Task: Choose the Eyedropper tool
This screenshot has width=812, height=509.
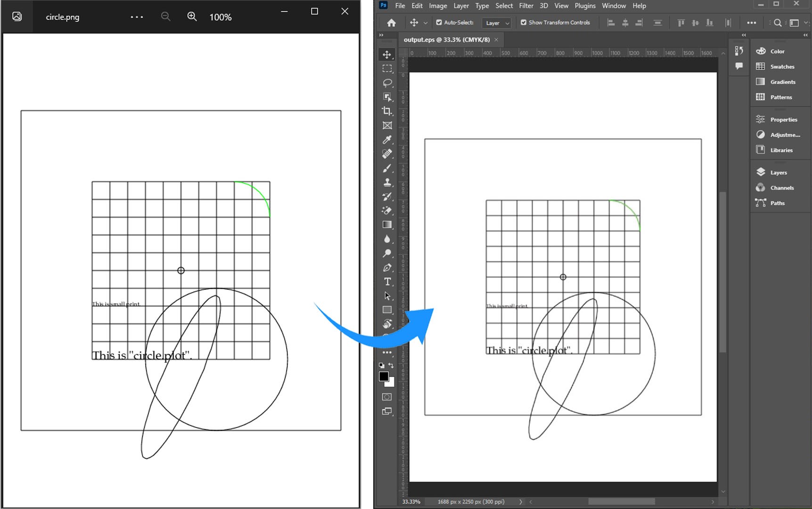Action: click(x=387, y=140)
